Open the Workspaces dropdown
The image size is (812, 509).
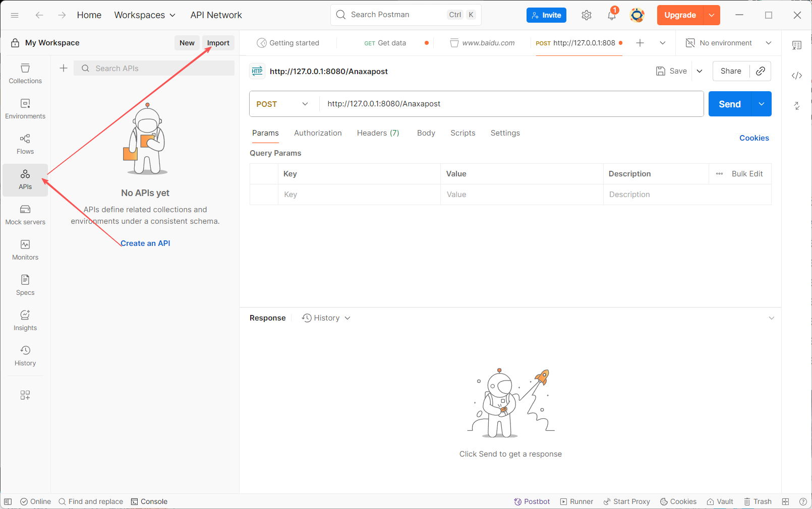(145, 15)
